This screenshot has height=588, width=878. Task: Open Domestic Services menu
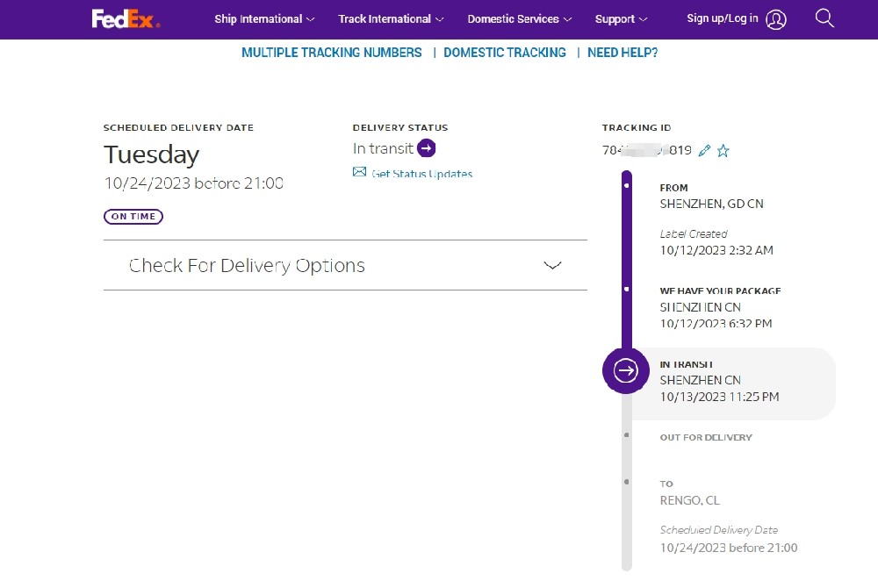(519, 18)
